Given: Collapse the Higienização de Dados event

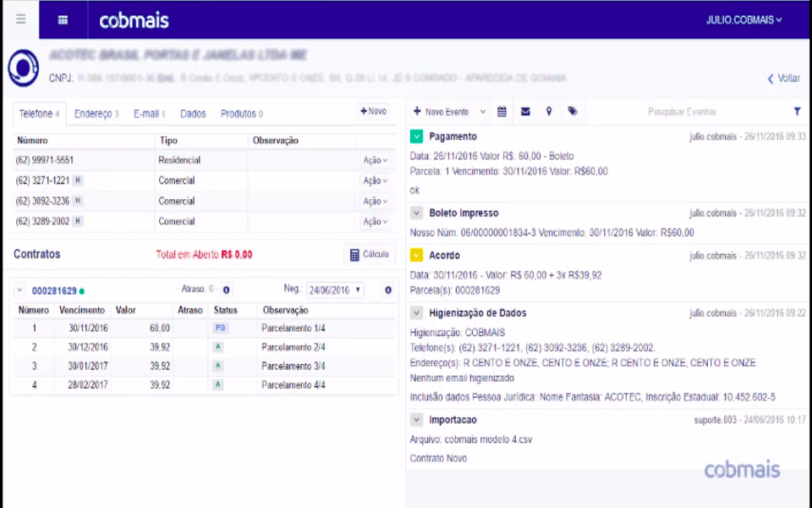Looking at the screenshot, I should coord(416,313).
